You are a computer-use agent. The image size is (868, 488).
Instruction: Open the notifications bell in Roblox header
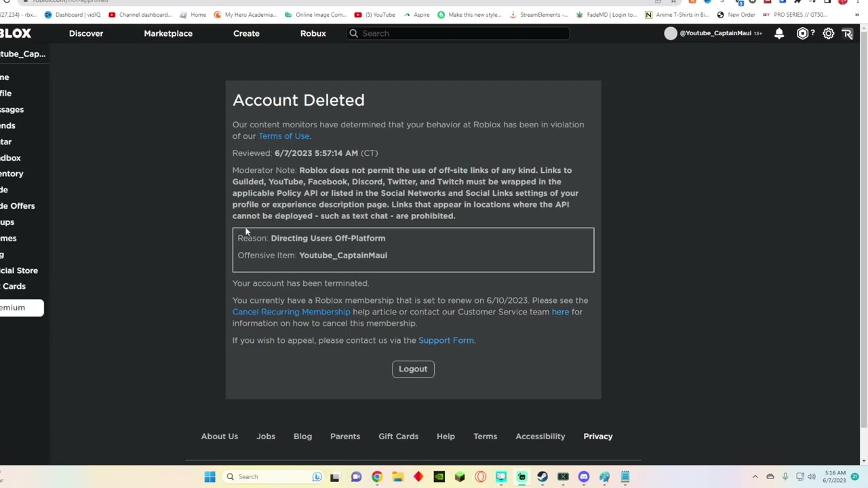pyautogui.click(x=779, y=33)
